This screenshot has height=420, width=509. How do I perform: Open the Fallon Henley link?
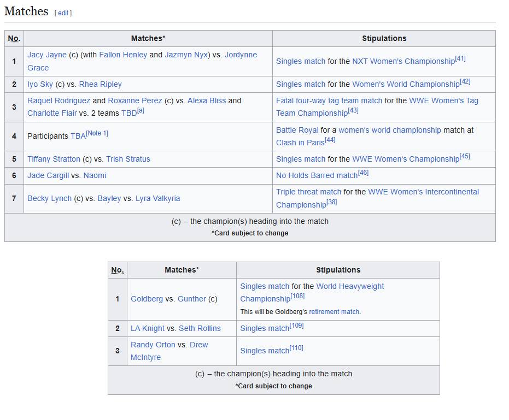click(x=123, y=55)
